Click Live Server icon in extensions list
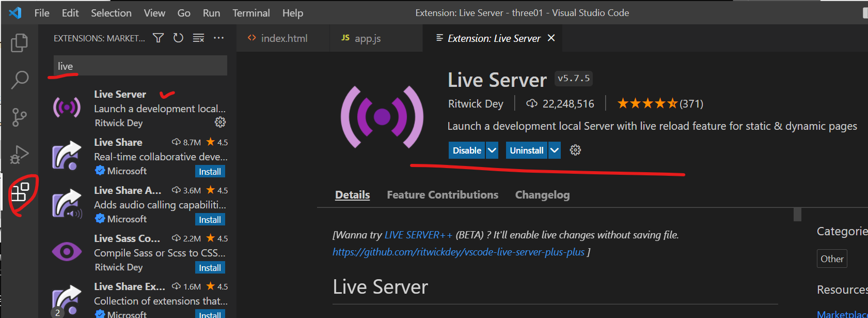This screenshot has height=318, width=868. (x=67, y=108)
